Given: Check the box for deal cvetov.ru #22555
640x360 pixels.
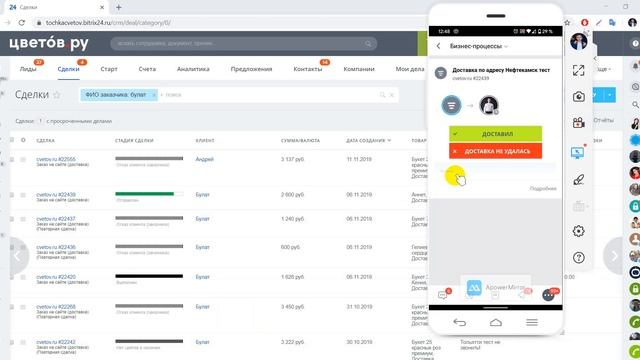Looking at the screenshot, I should [x=12, y=160].
